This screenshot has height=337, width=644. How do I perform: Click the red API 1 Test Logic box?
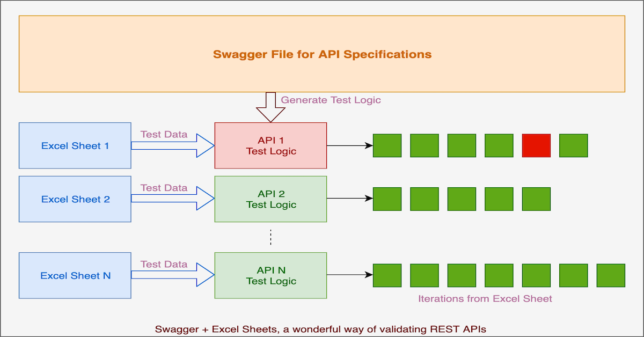[271, 145]
